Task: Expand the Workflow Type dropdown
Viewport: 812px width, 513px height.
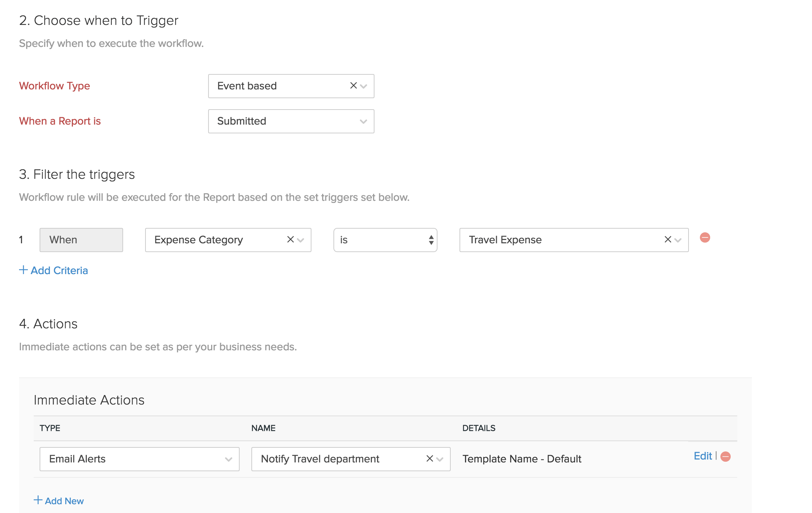Action: [x=363, y=86]
